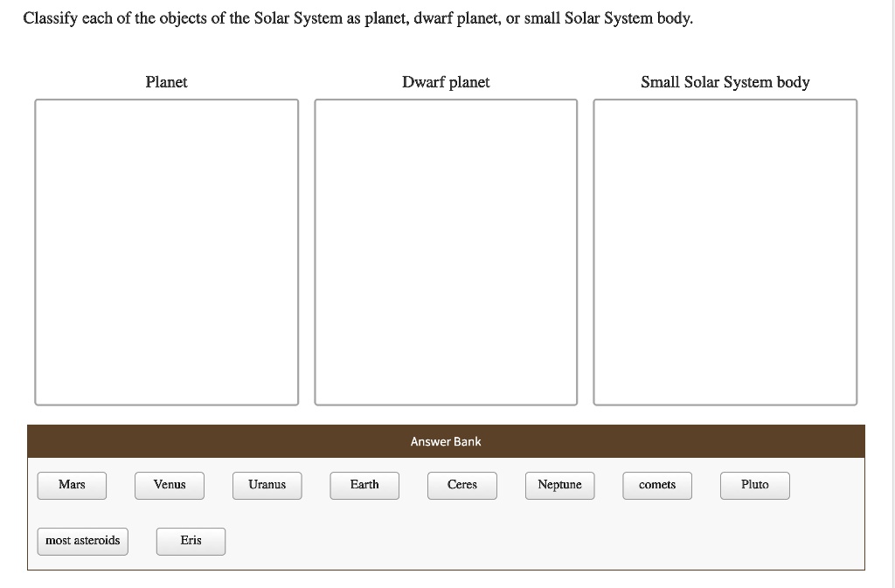Click the Small Solar System body heading
895x588 pixels.
[x=725, y=81]
